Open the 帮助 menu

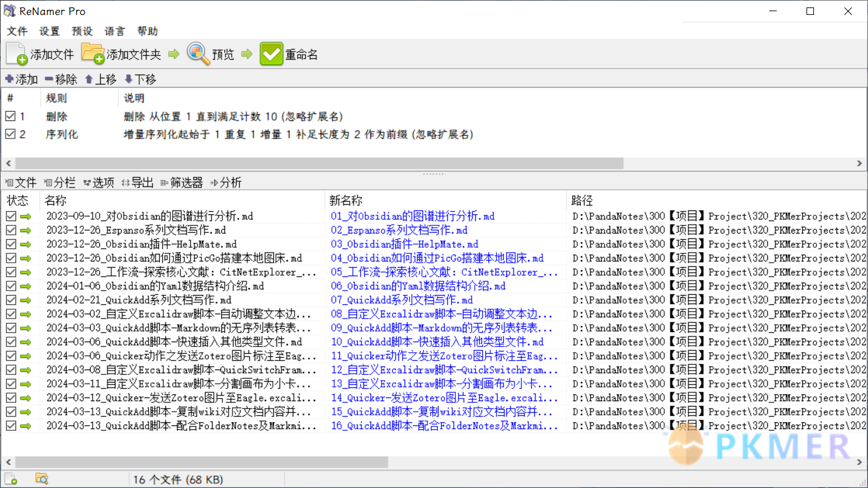point(148,31)
